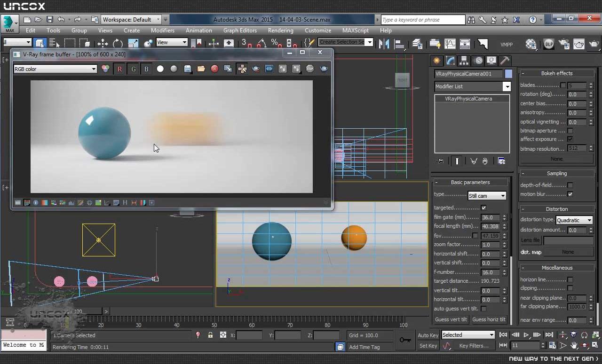Clear image in V-Ray frame buffer
Viewport: 602px width, 364px height.
(x=214, y=69)
